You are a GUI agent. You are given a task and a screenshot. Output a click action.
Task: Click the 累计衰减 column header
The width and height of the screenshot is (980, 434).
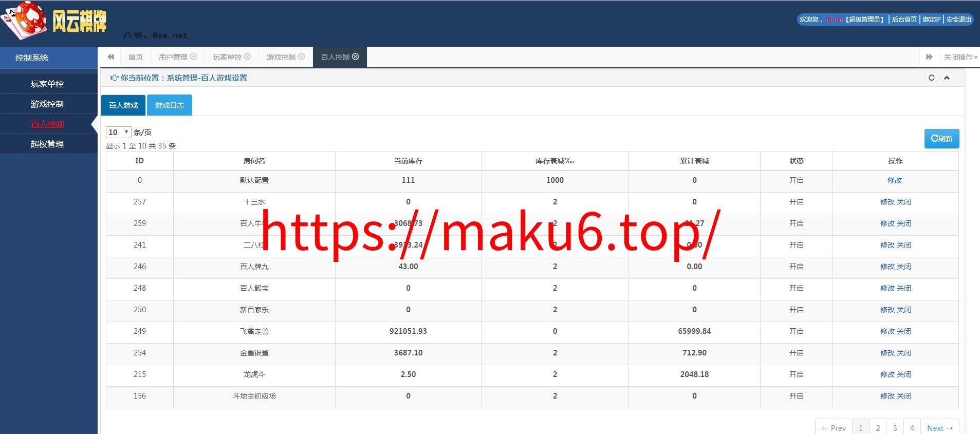pos(694,161)
